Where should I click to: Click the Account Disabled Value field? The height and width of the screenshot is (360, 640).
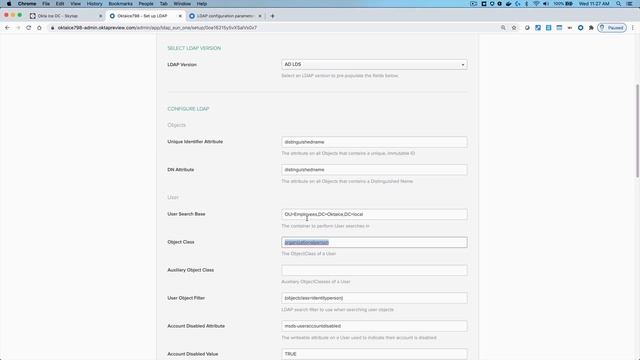click(x=374, y=354)
